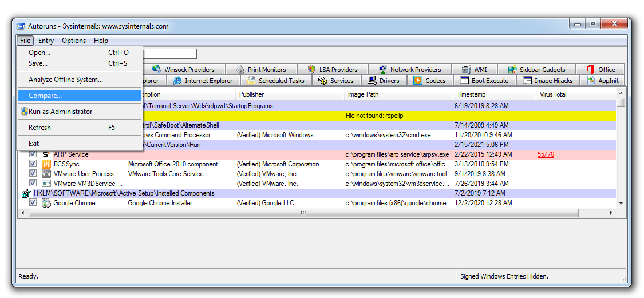Click the Network Providers tab icon
This screenshot has width=644, height=298.
coord(383,69)
